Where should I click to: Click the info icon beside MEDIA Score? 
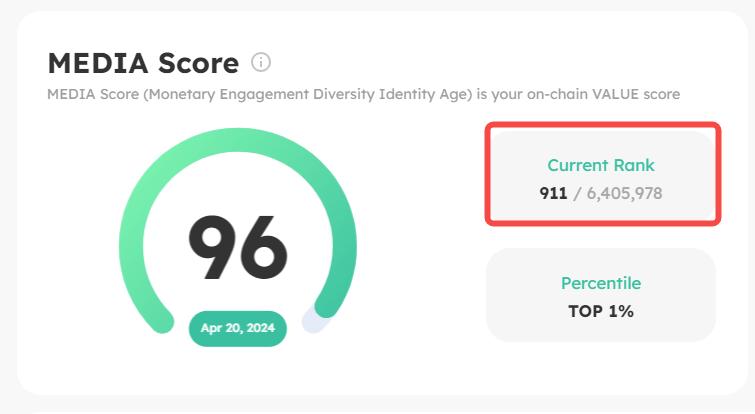[261, 62]
